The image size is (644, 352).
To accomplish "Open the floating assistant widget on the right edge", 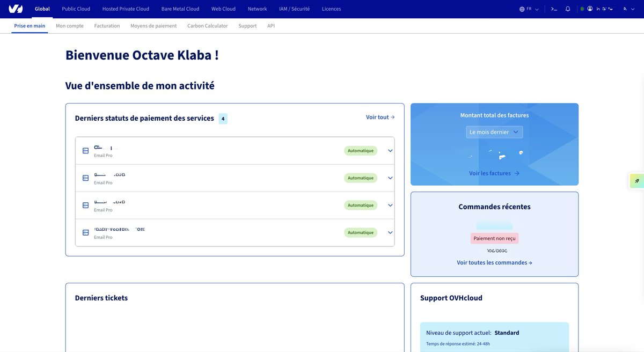I will pos(638,181).
